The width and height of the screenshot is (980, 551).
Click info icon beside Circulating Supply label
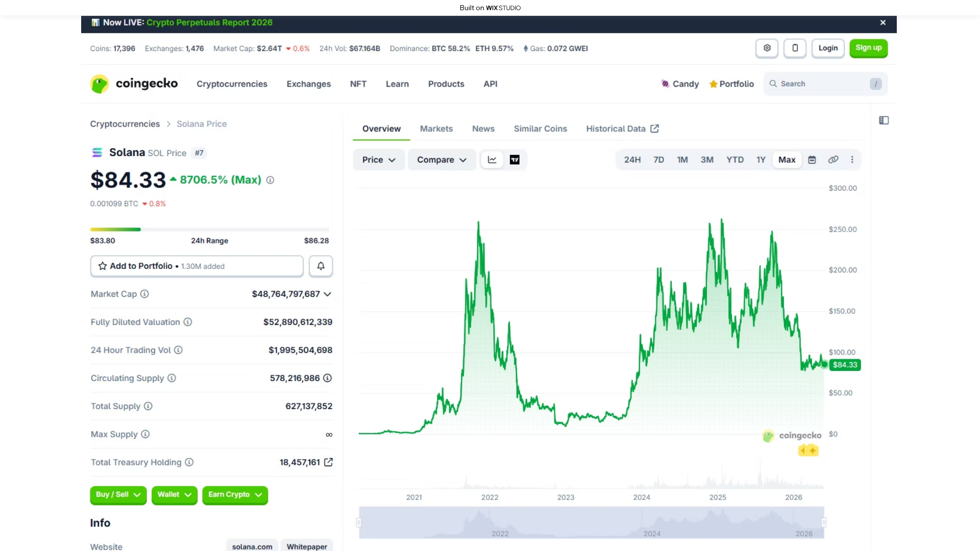[171, 378]
